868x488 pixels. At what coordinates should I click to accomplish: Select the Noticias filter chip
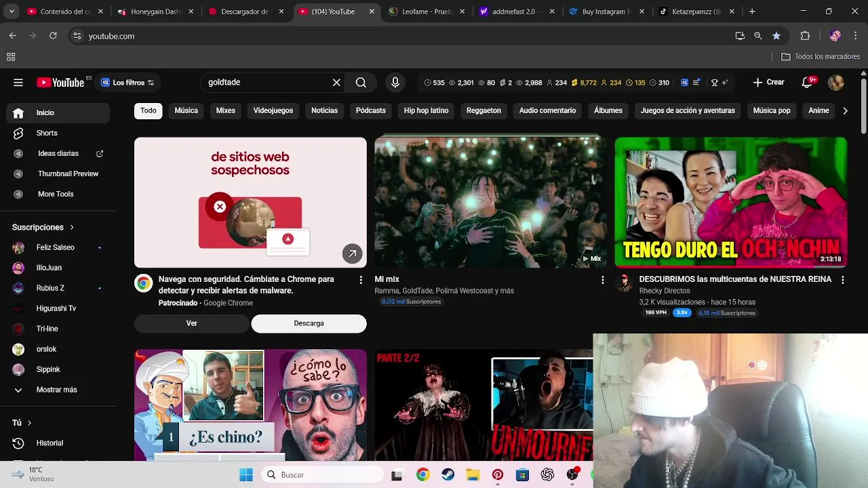click(324, 110)
